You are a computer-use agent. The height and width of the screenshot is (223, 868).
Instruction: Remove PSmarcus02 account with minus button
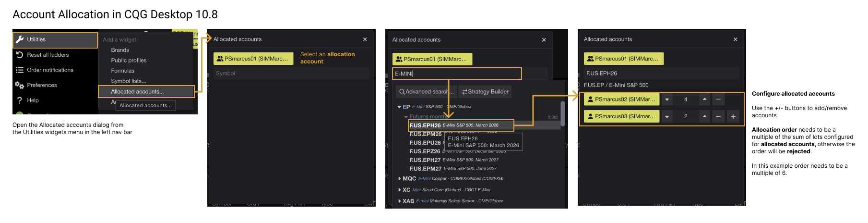click(718, 99)
